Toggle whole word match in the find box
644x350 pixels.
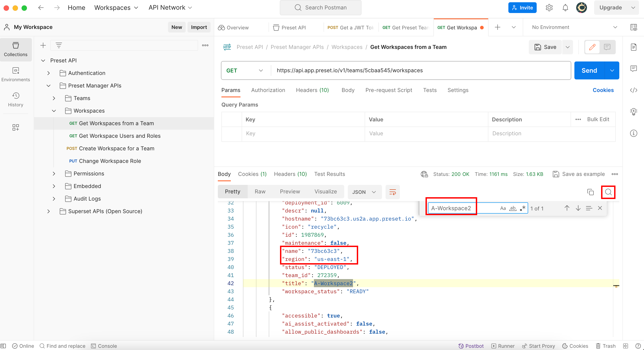pyautogui.click(x=513, y=208)
